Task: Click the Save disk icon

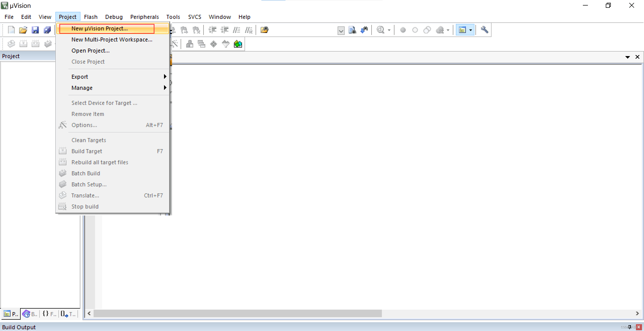Action: 35,30
